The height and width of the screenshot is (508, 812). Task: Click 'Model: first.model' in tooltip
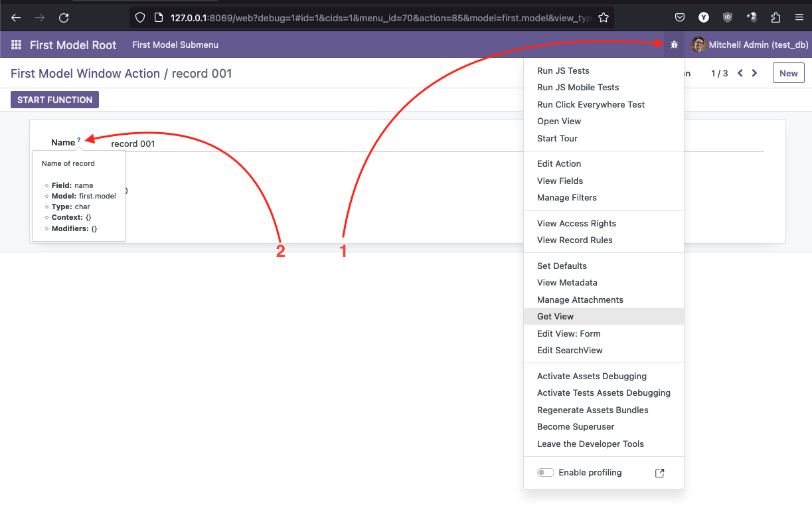click(x=84, y=196)
